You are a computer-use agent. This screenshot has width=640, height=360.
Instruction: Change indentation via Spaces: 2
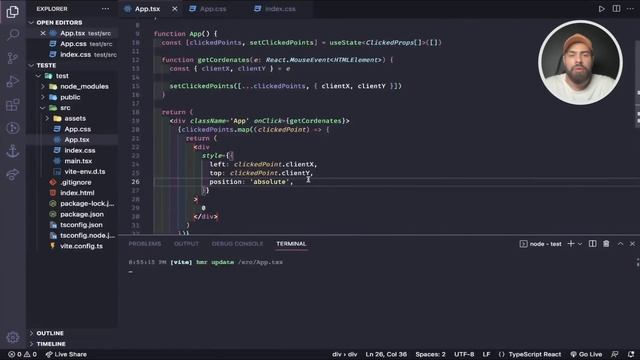click(x=430, y=354)
